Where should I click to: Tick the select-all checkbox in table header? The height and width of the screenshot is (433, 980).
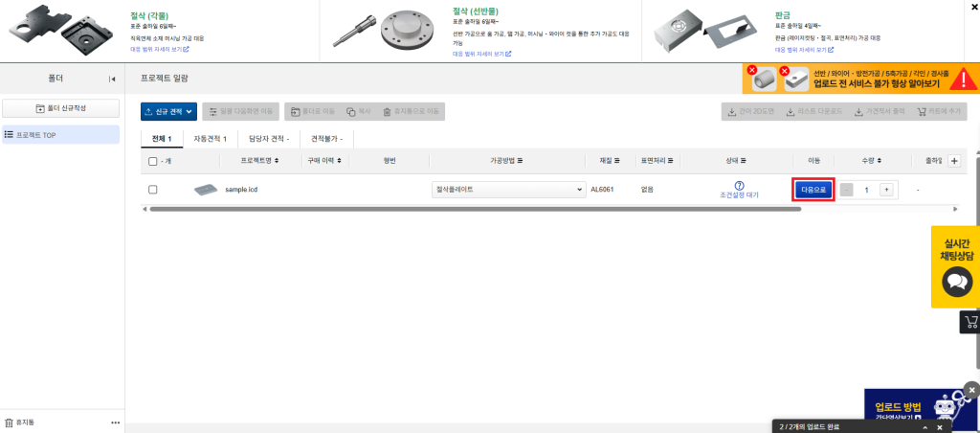pos(153,162)
